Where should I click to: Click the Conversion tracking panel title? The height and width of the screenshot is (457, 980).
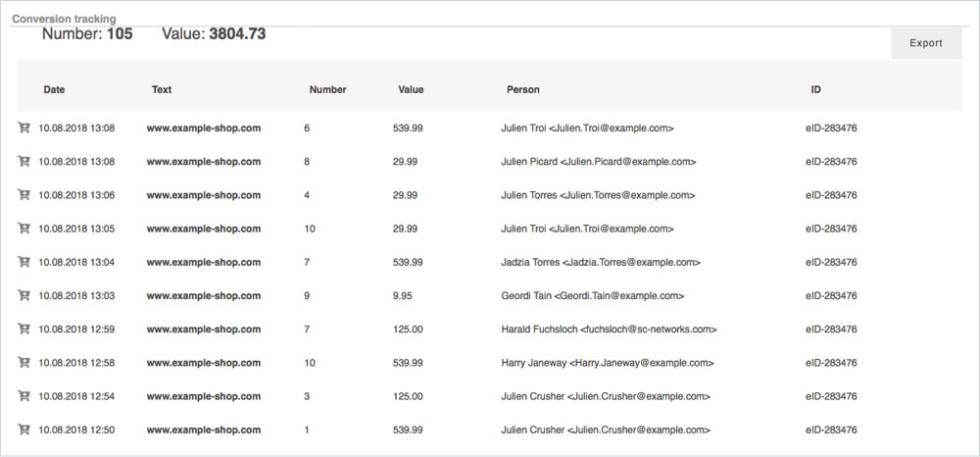63,19
